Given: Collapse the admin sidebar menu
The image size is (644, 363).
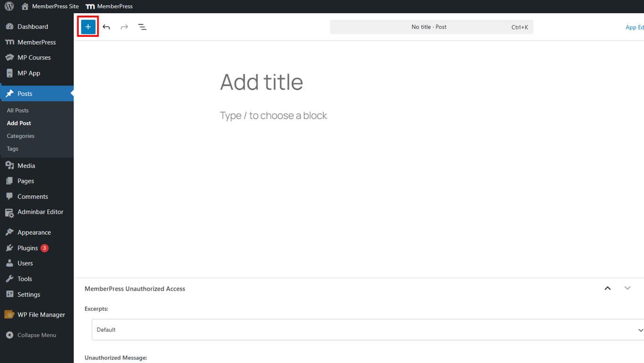Looking at the screenshot, I should click(x=36, y=335).
